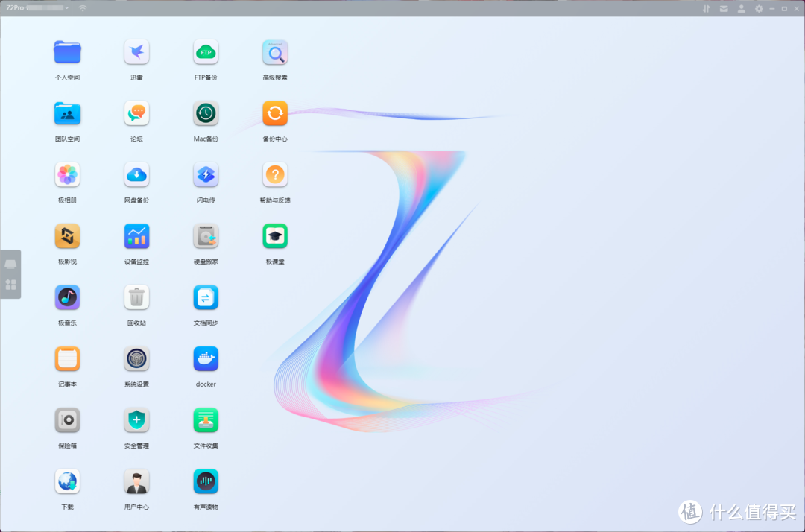Open 设备监控 device monitor
Screen dimensions: 805x532
pyautogui.click(x=136, y=236)
